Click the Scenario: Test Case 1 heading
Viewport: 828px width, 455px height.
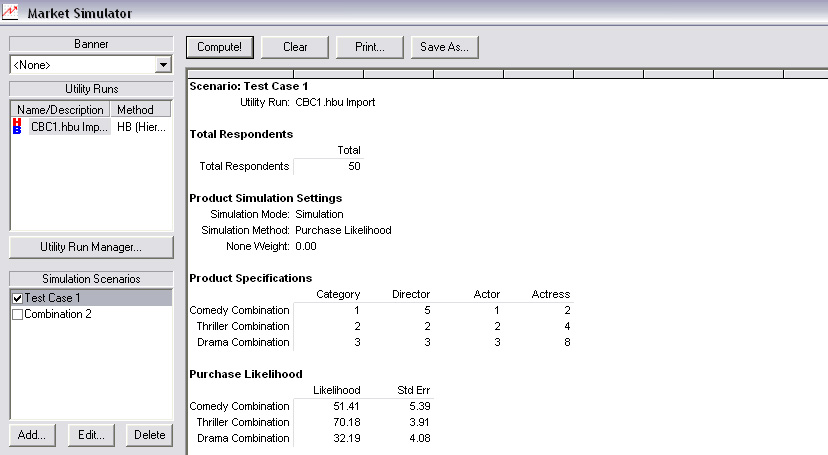(249, 86)
